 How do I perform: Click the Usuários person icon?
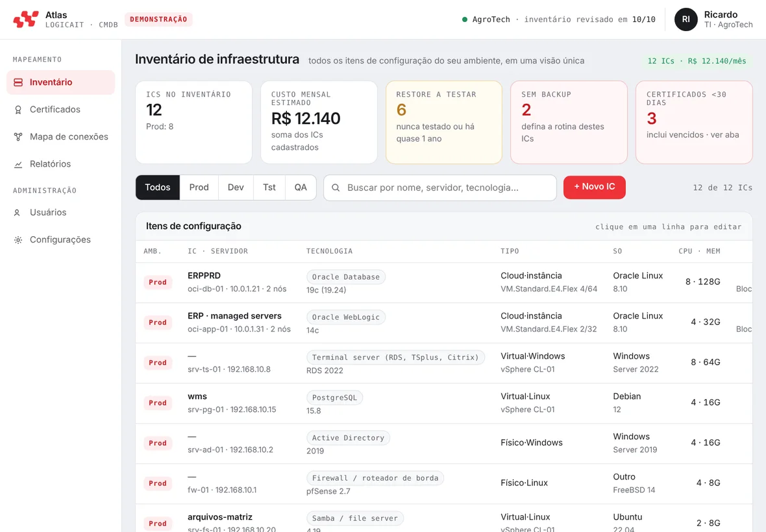[17, 213]
